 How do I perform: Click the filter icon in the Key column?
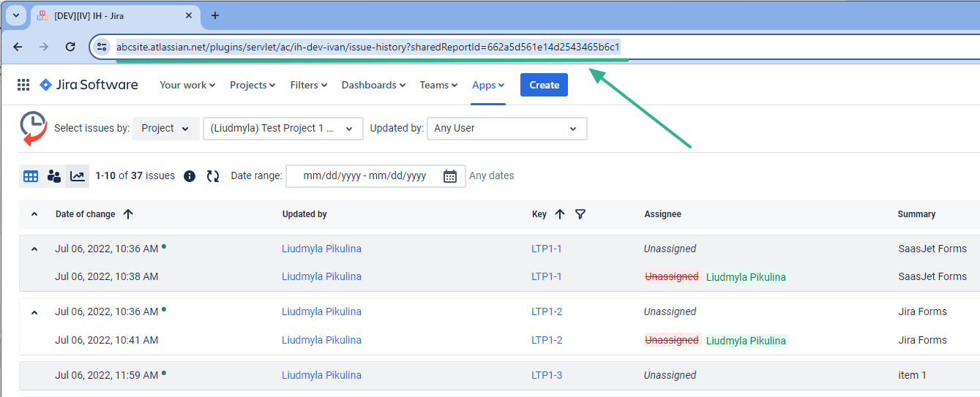580,214
